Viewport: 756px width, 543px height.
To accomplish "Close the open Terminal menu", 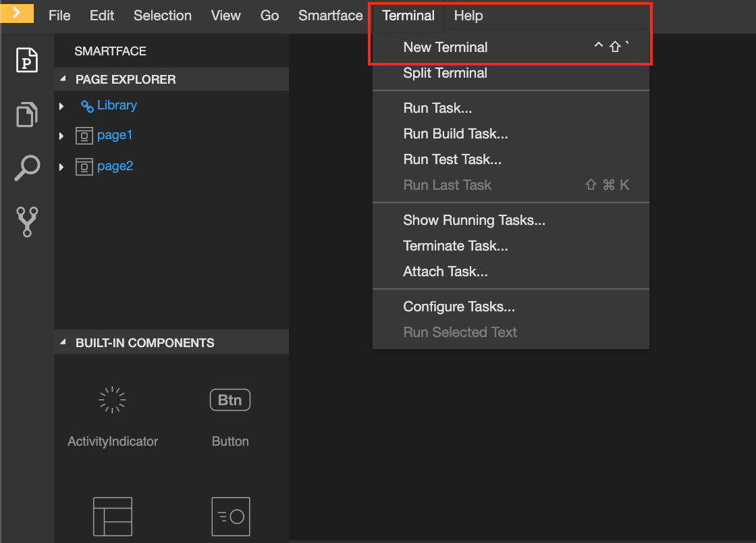I will point(408,16).
